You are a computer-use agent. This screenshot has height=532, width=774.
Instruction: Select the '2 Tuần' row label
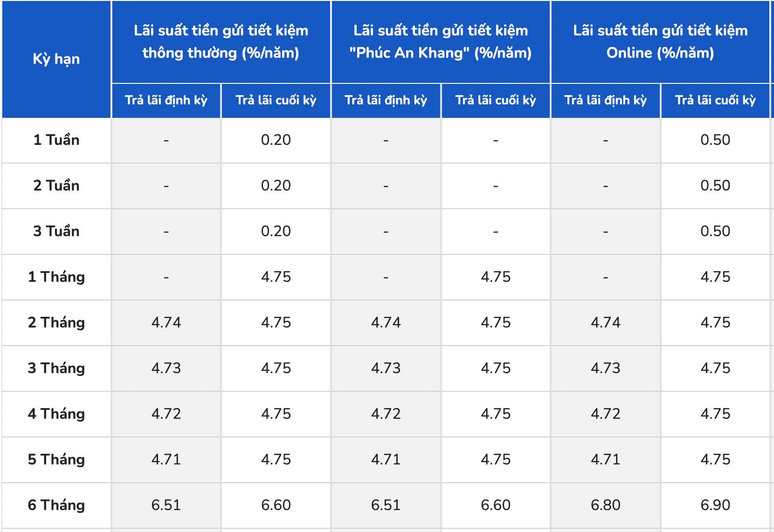pyautogui.click(x=56, y=186)
